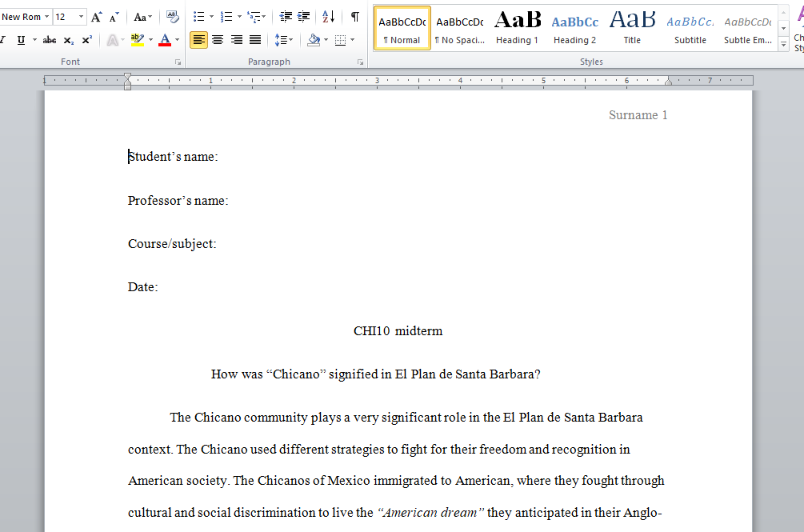The image size is (804, 532).
Task: Click the 'How was "Chicano" signified' heading
Action: coord(375,374)
